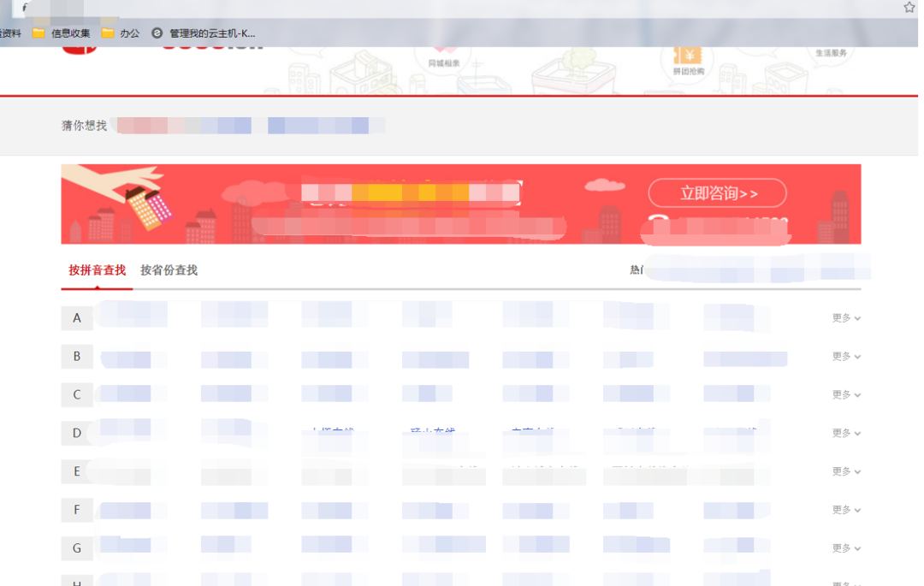924x586 pixels.
Task: Expand 更多 for the F row
Action: (x=846, y=510)
